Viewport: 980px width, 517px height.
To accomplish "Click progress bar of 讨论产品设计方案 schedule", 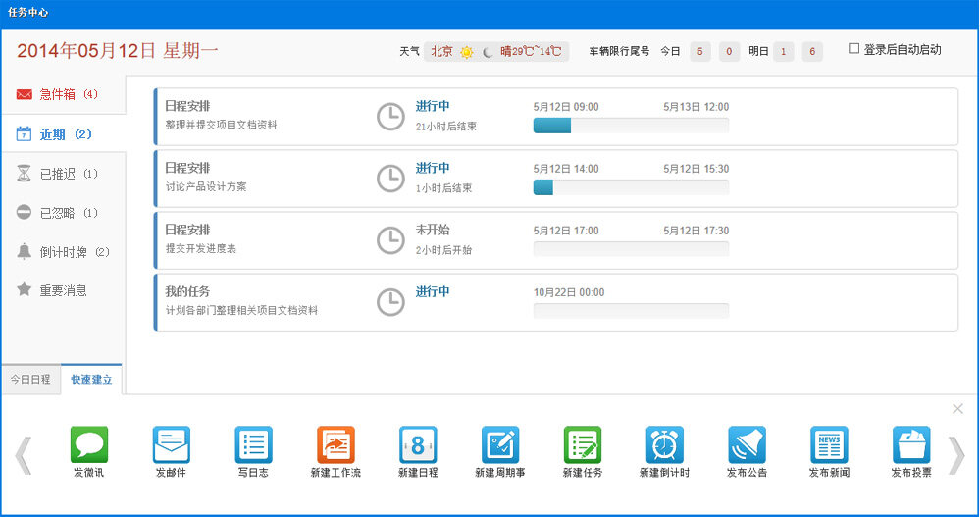I will click(630, 187).
